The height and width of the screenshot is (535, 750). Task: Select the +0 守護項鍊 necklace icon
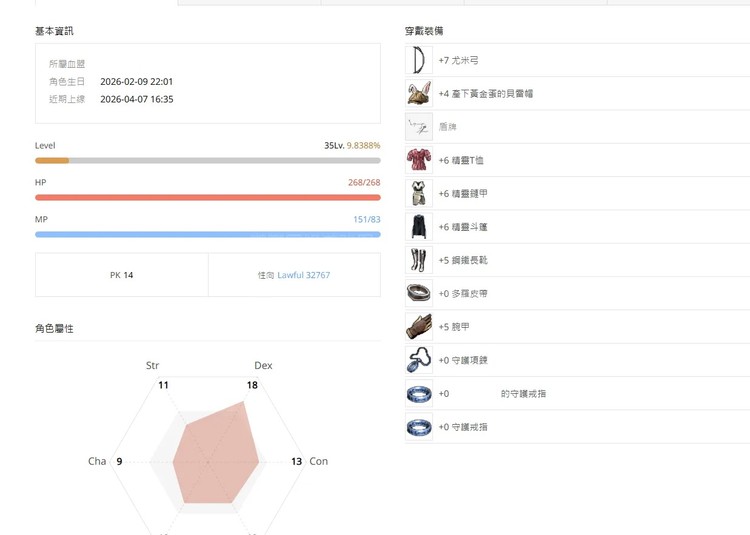[x=419, y=360]
